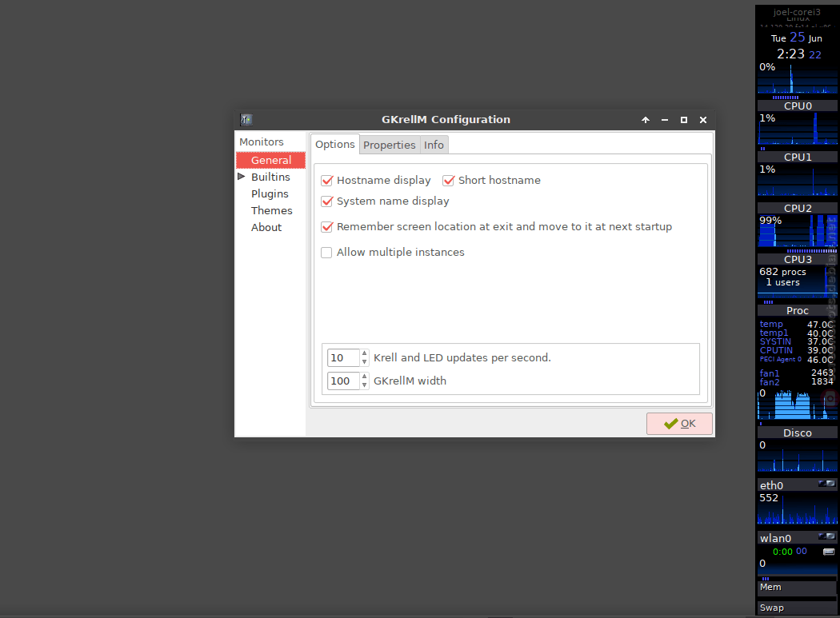Viewport: 840px width, 618px height.
Task: Click the CPU3 panel label
Action: click(798, 259)
